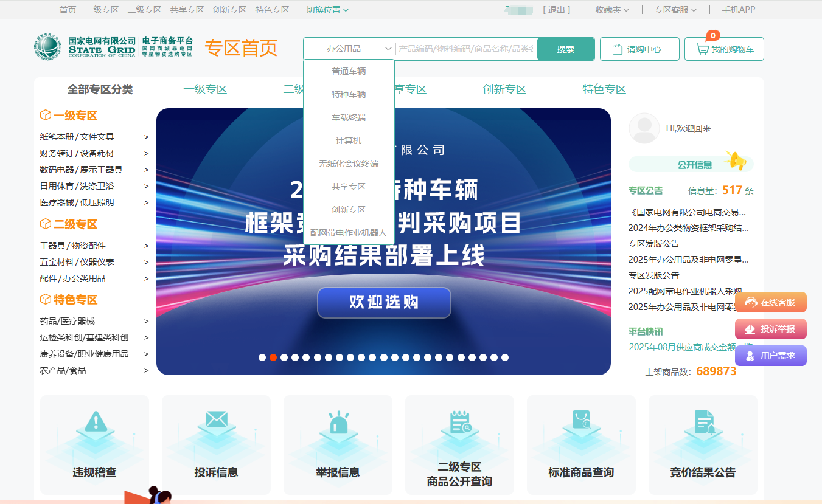Click the 举报信息 siren icon

click(x=338, y=422)
